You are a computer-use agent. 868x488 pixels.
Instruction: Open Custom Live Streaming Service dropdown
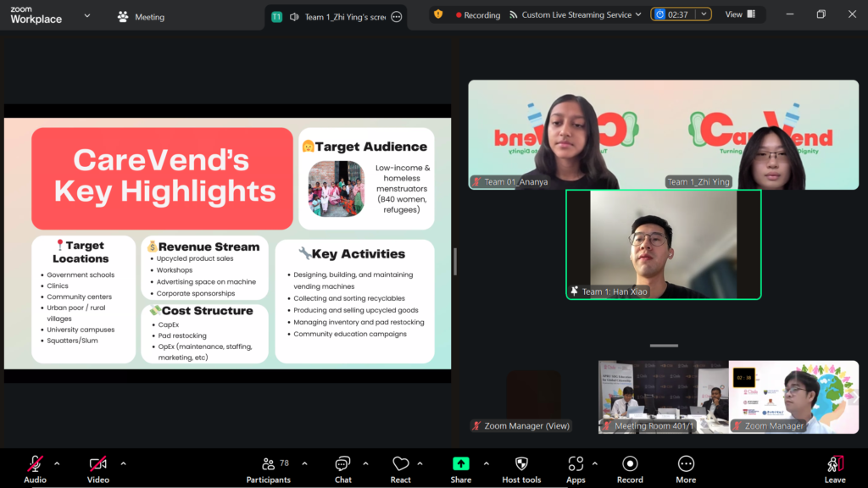point(576,15)
